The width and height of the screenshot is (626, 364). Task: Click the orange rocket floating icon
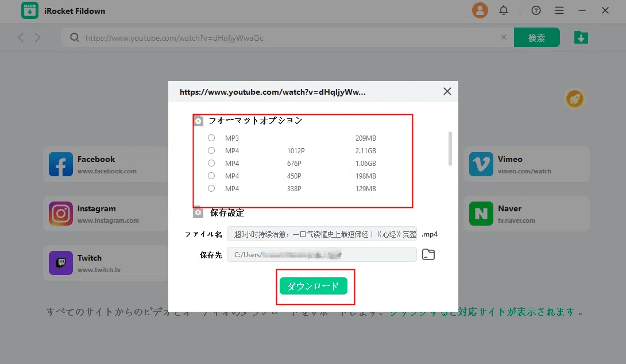(574, 98)
